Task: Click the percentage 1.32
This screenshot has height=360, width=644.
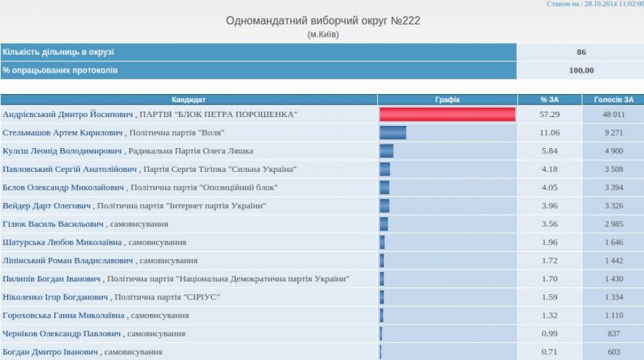Action: [550, 316]
